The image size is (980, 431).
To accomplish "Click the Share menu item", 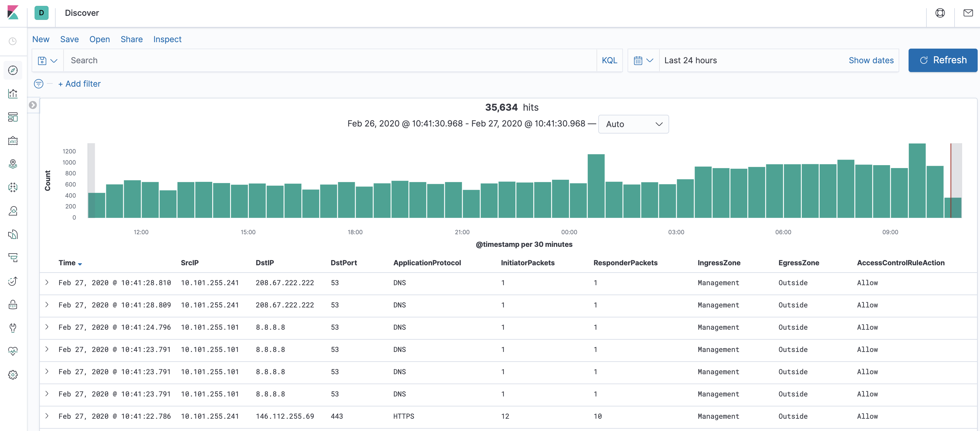I will [x=131, y=39].
